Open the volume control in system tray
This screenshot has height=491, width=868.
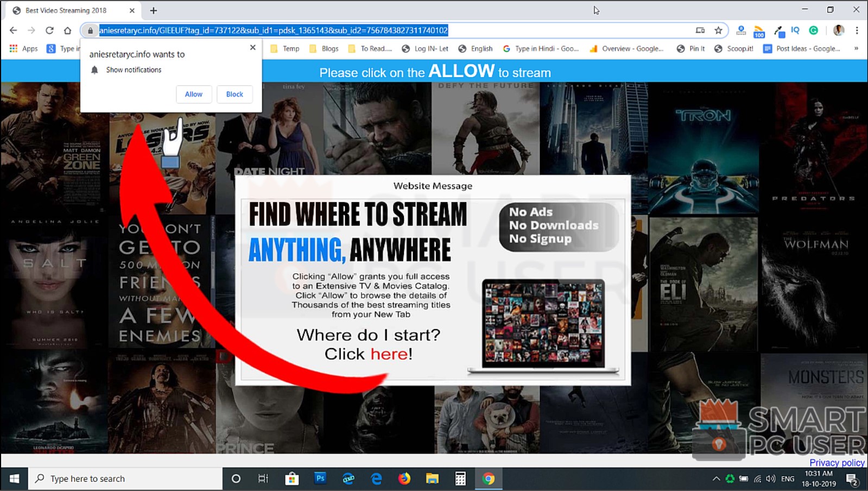771,479
